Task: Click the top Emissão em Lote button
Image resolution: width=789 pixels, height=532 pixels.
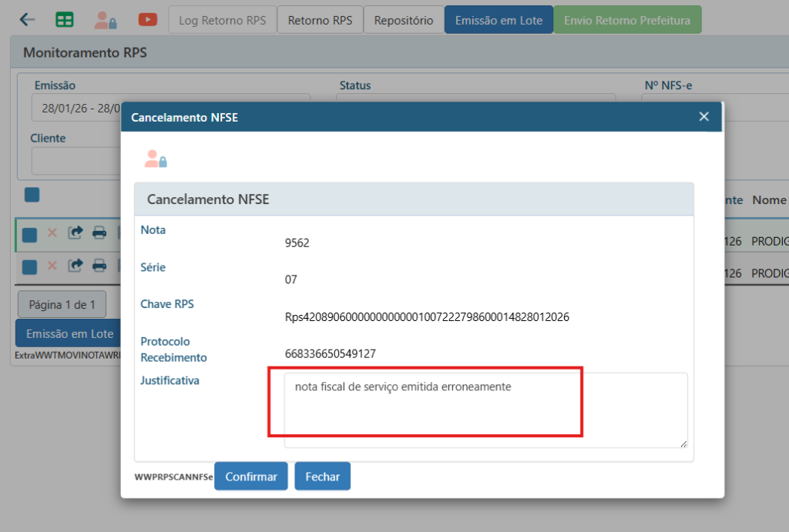Action: pos(499,20)
